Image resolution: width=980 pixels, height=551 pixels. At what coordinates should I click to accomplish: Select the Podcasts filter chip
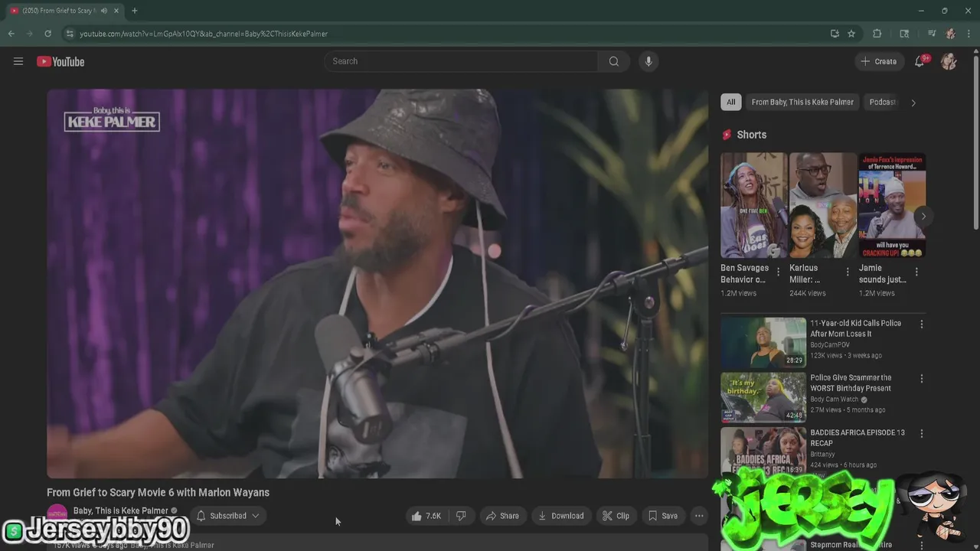tap(882, 102)
